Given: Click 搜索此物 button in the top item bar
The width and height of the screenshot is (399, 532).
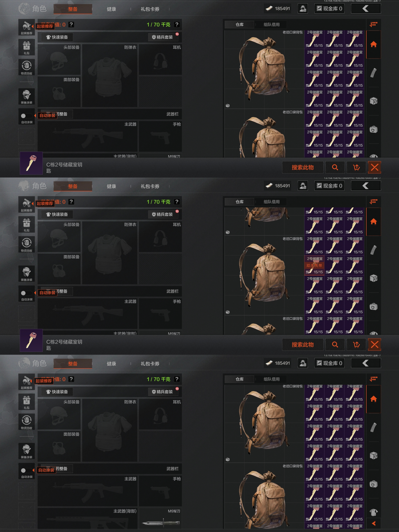Looking at the screenshot, I should click(x=302, y=167).
